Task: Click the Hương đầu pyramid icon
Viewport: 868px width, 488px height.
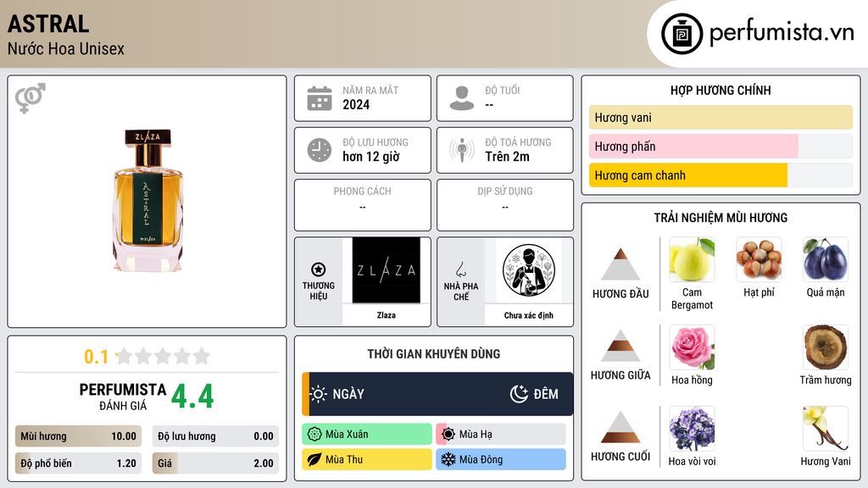Action: click(620, 264)
